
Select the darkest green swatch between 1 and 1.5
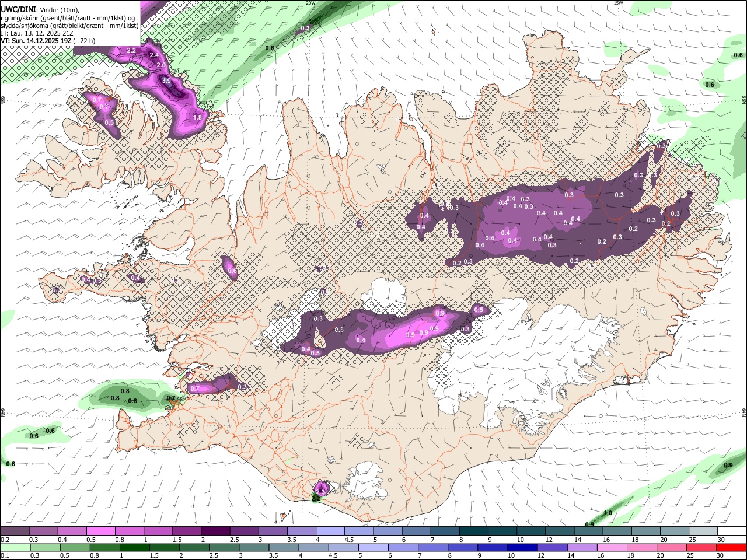point(134,548)
